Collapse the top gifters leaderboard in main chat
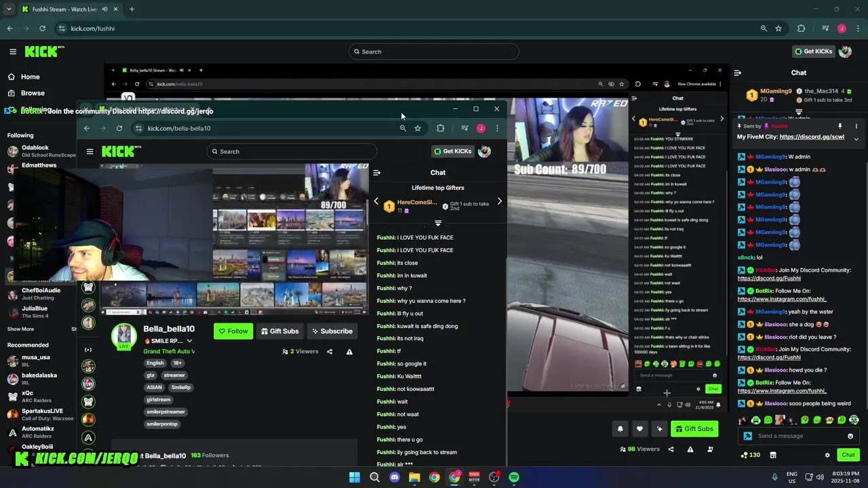The height and width of the screenshot is (488, 868). point(799,112)
